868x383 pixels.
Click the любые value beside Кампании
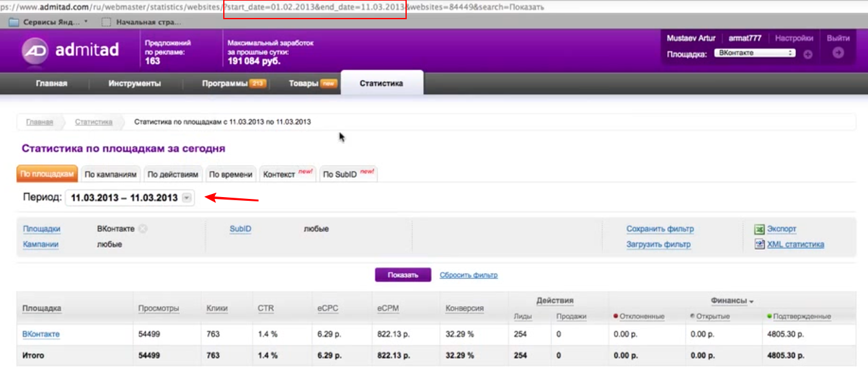[x=110, y=244]
